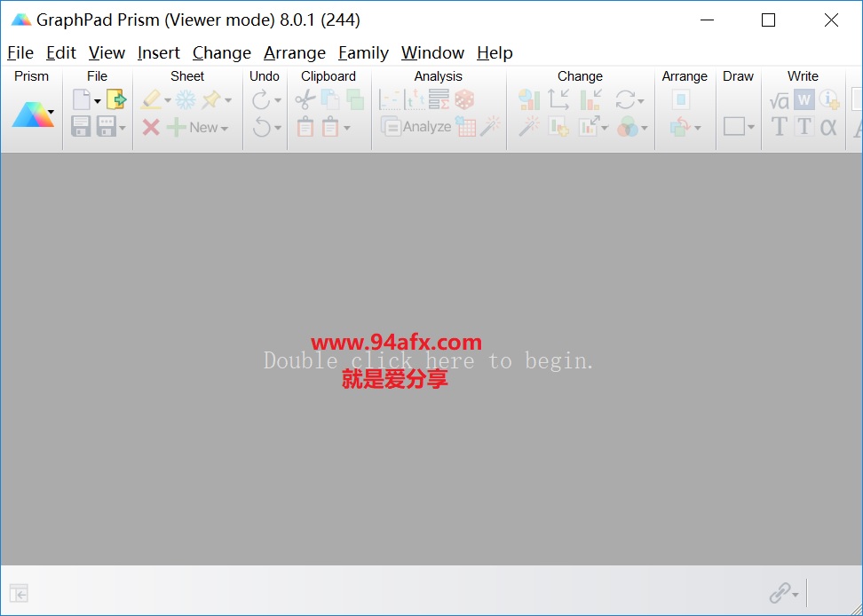Create a new file with page icon
The image size is (863, 616).
point(82,100)
